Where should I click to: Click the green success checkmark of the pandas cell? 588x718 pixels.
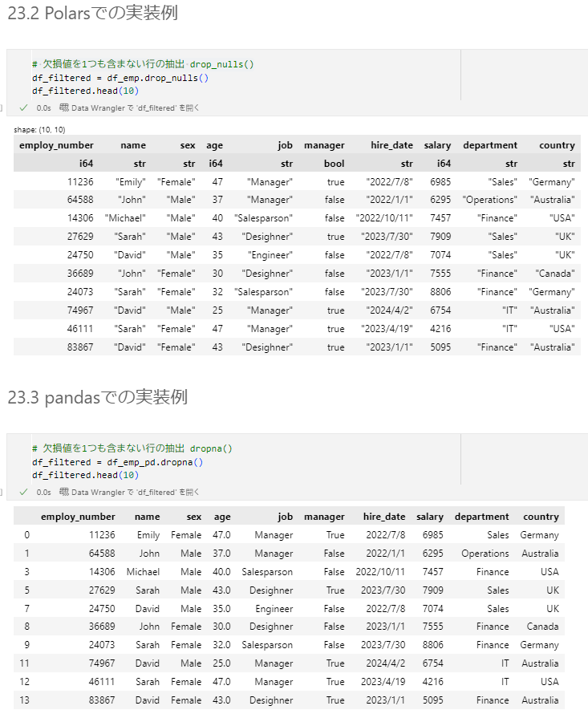point(24,493)
